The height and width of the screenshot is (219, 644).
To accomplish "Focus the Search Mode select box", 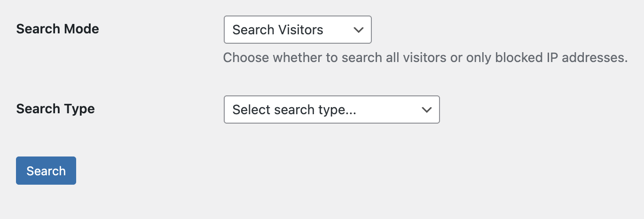I will point(297,30).
